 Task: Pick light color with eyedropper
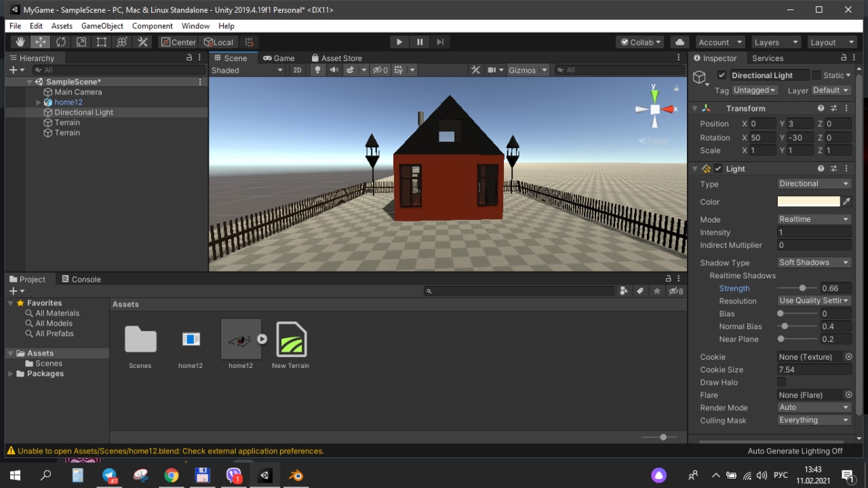[x=846, y=202]
